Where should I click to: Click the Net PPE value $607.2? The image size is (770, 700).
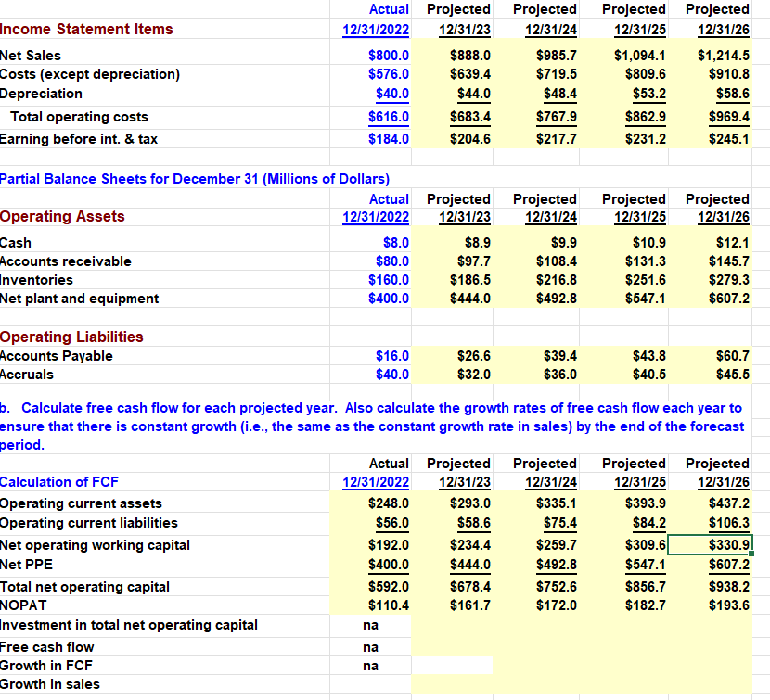click(732, 564)
